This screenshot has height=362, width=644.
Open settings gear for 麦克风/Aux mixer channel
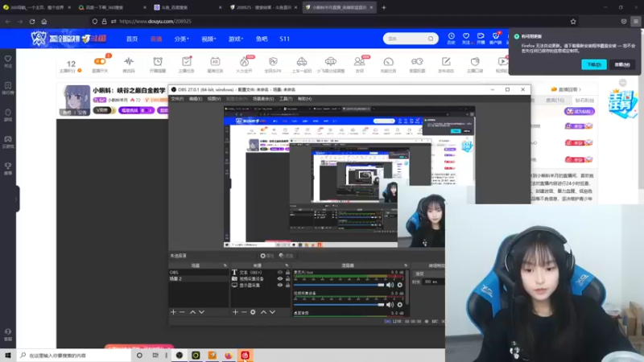click(x=399, y=285)
